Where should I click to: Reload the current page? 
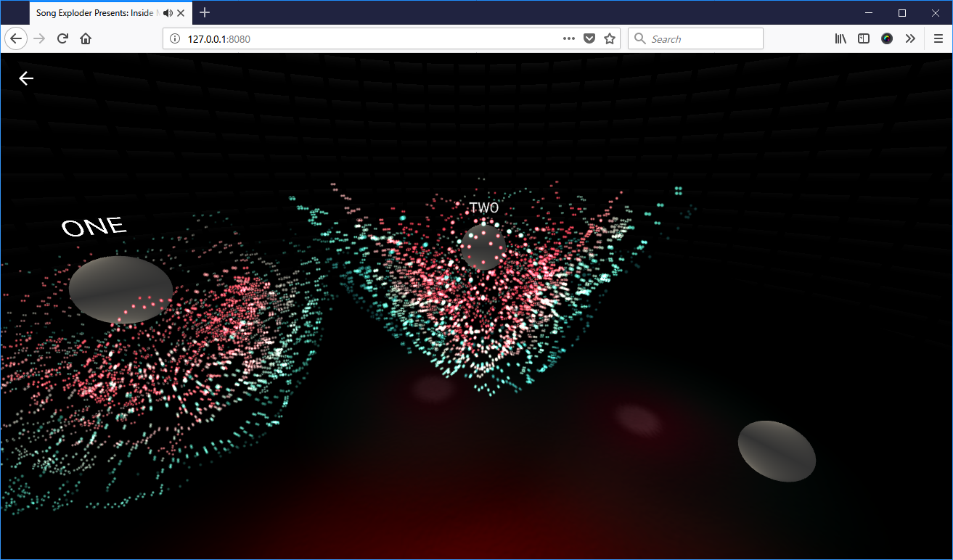click(62, 39)
